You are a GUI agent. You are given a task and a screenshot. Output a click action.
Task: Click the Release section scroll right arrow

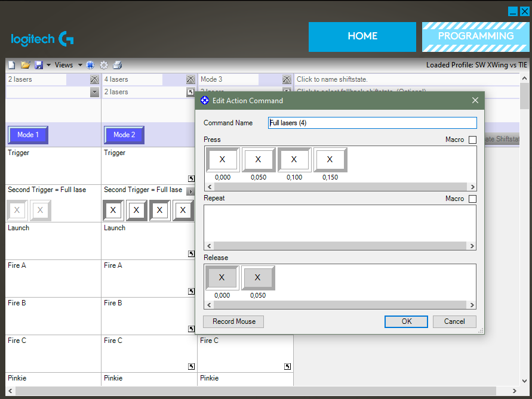pos(472,305)
